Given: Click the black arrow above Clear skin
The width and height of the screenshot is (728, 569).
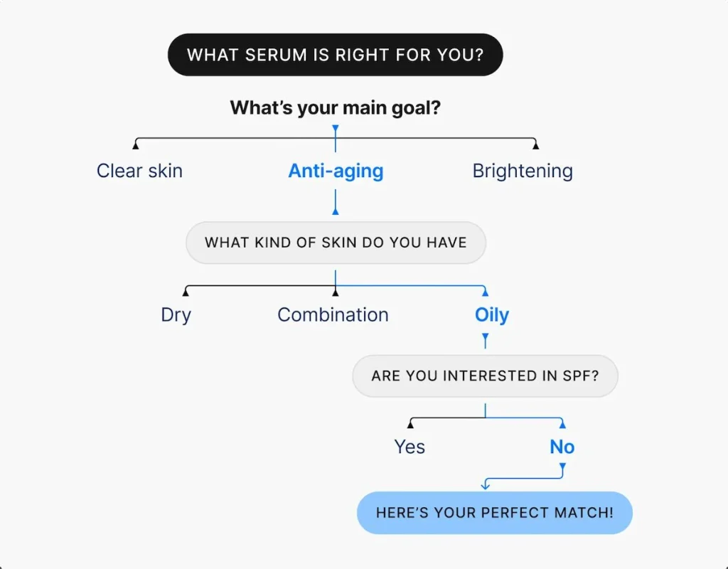Looking at the screenshot, I should (x=135, y=146).
